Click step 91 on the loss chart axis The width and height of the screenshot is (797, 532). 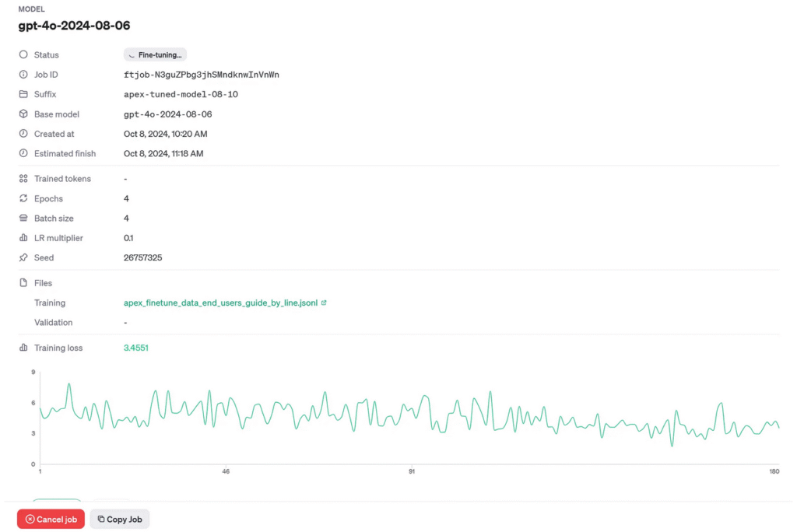coord(411,471)
